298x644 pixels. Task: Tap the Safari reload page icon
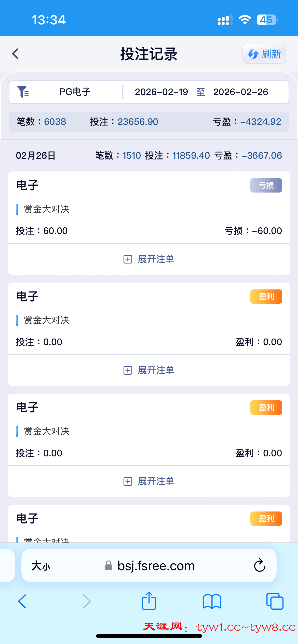[x=260, y=565]
